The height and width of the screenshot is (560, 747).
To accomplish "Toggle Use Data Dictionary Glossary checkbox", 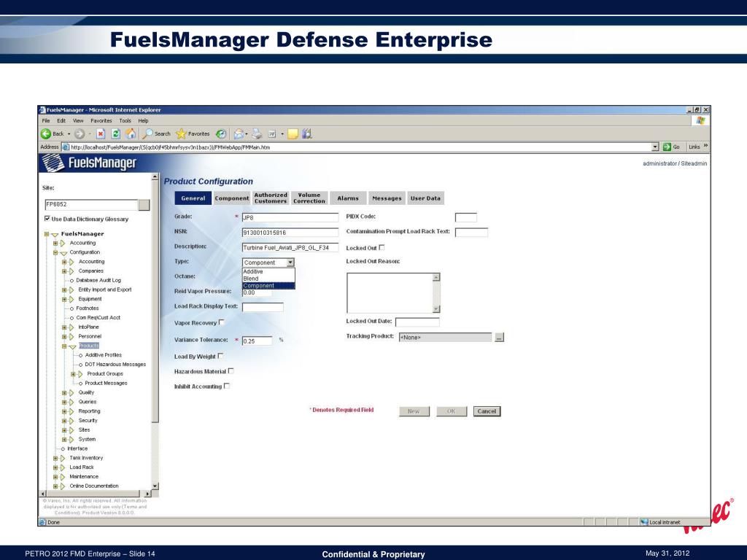I will (47, 219).
